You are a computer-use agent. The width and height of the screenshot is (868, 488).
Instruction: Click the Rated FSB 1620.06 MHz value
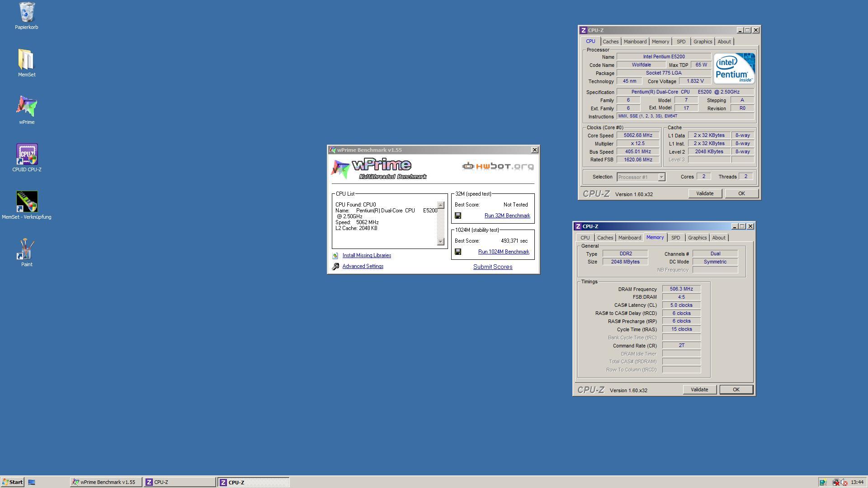pyautogui.click(x=638, y=160)
